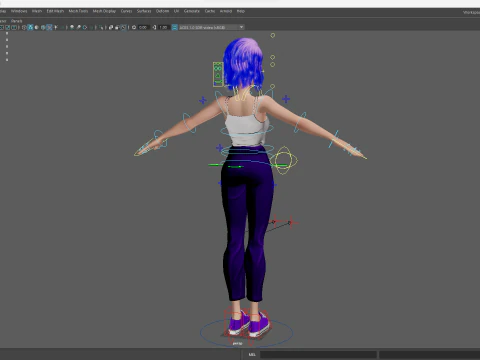
Task: Toggle the view transform button
Action: pos(175,27)
